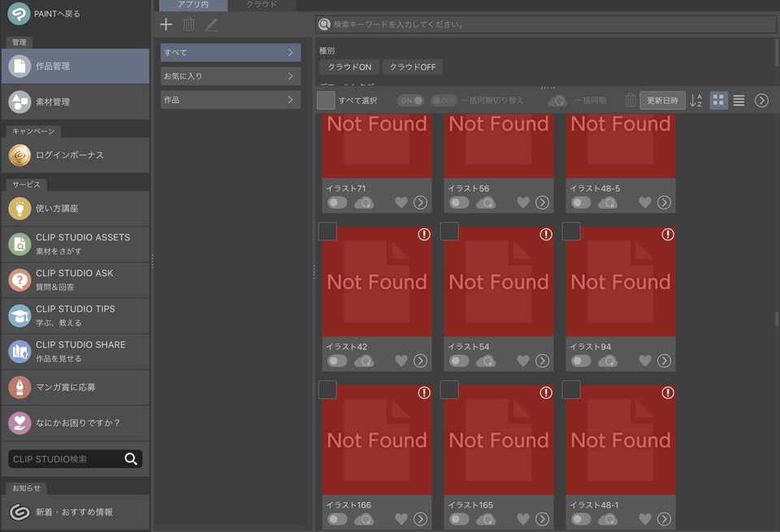780x532 pixels.
Task: Open the details arrow for イラスト48-5
Action: coord(664,202)
